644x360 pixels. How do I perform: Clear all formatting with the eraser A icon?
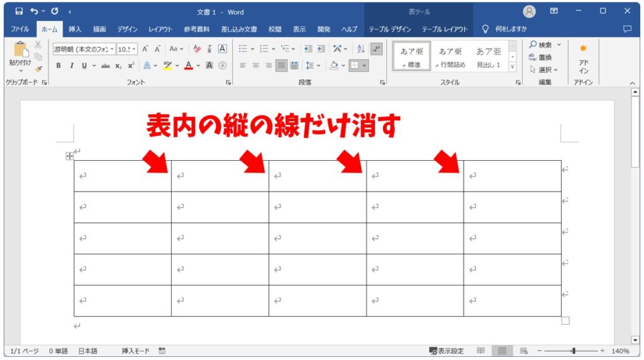tap(197, 49)
